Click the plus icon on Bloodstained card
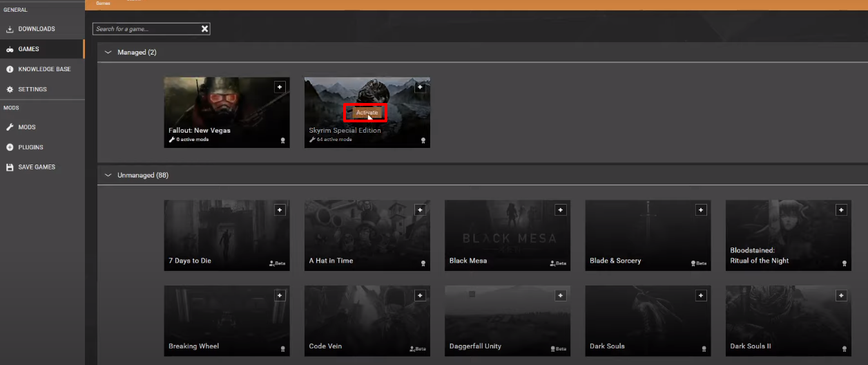The width and height of the screenshot is (868, 365). coord(841,209)
